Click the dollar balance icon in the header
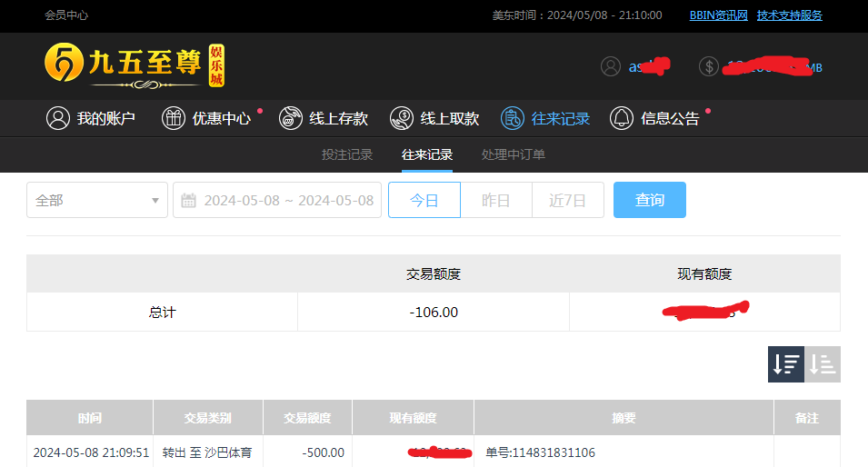Image resolution: width=868 pixels, height=467 pixels. (709, 66)
